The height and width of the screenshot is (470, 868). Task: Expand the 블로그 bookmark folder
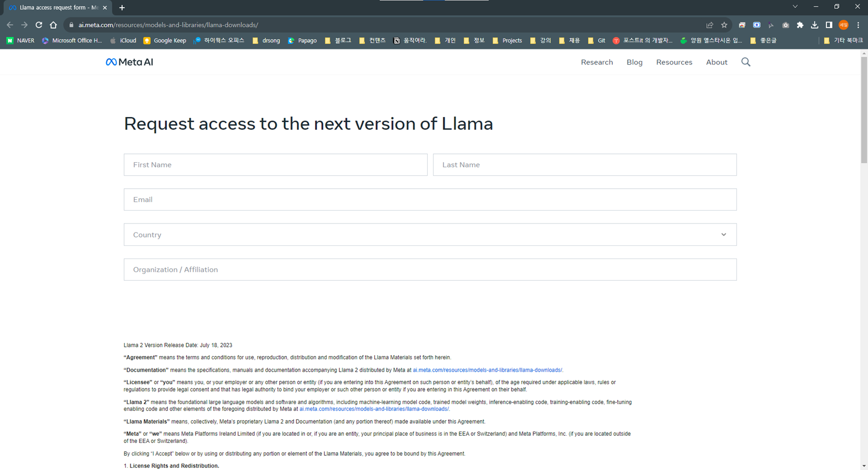(x=338, y=41)
